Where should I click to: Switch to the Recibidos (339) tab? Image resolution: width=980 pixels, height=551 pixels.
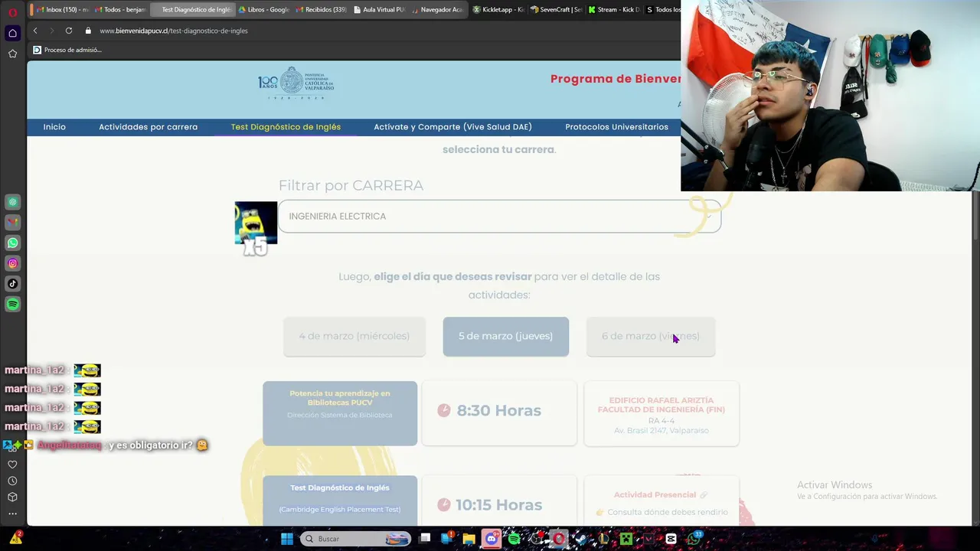tap(321, 10)
